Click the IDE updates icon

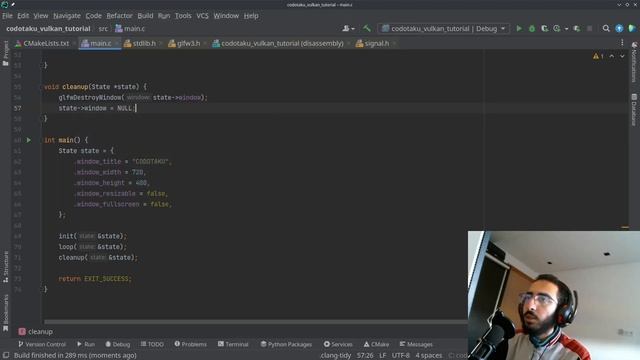619,29
